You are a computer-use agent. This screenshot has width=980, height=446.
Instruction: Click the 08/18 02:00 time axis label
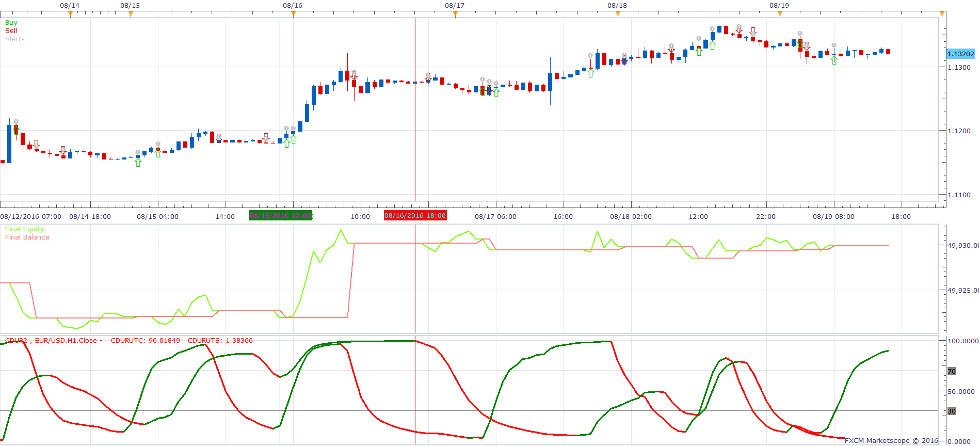631,217
